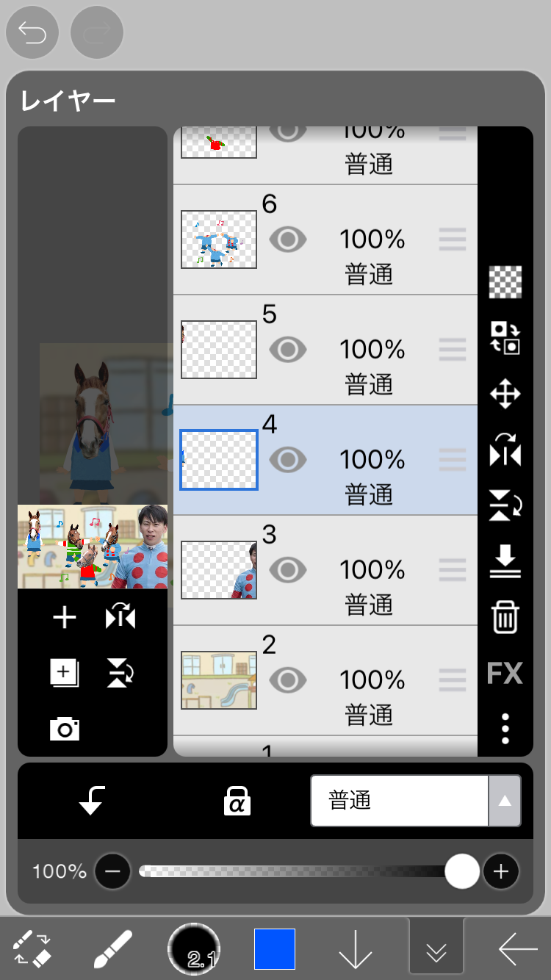
Task: Toggle visibility of layer 3
Action: click(287, 570)
